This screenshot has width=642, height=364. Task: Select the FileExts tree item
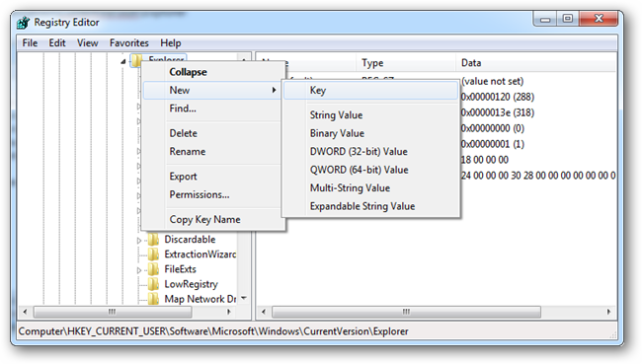(x=180, y=269)
